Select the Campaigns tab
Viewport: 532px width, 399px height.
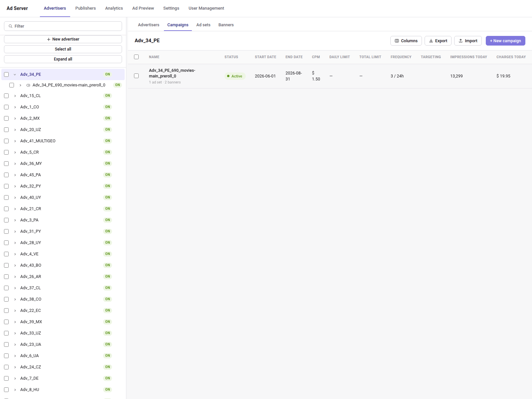(178, 25)
